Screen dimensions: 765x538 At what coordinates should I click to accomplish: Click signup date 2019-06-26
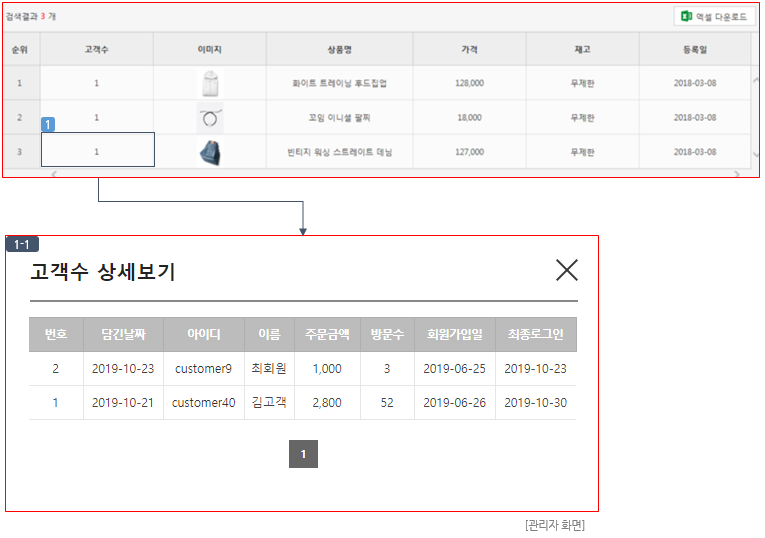tap(454, 403)
